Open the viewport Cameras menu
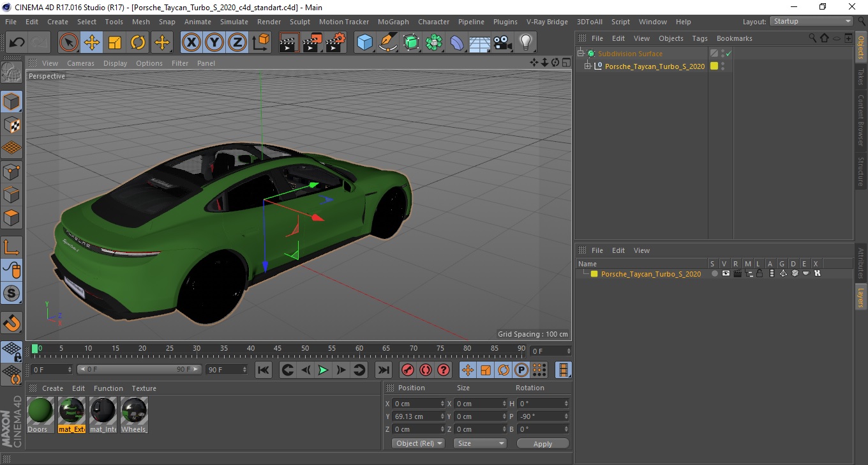The image size is (868, 465). (80, 63)
